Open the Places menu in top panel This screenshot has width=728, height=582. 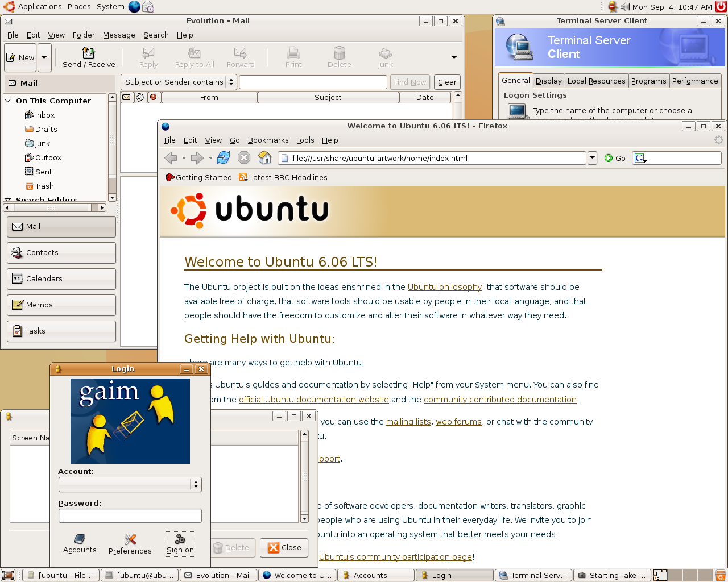click(79, 7)
